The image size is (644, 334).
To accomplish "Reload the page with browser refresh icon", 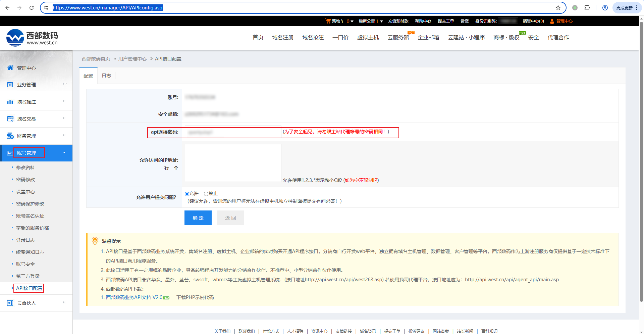I will (x=32, y=8).
